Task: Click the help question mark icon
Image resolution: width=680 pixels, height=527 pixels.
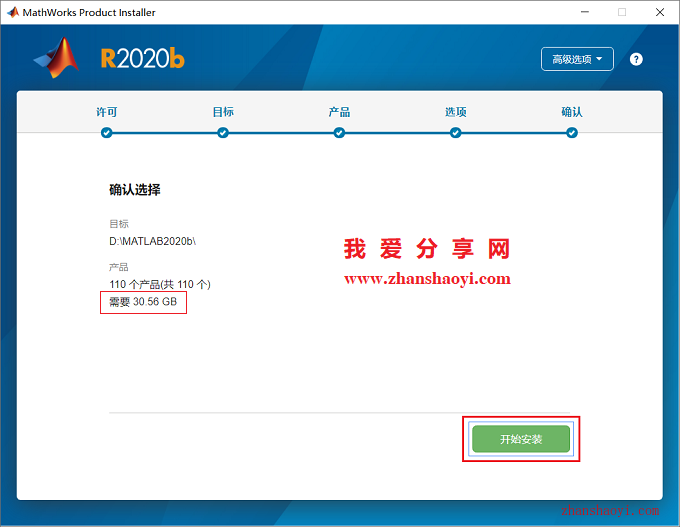Action: 636,59
